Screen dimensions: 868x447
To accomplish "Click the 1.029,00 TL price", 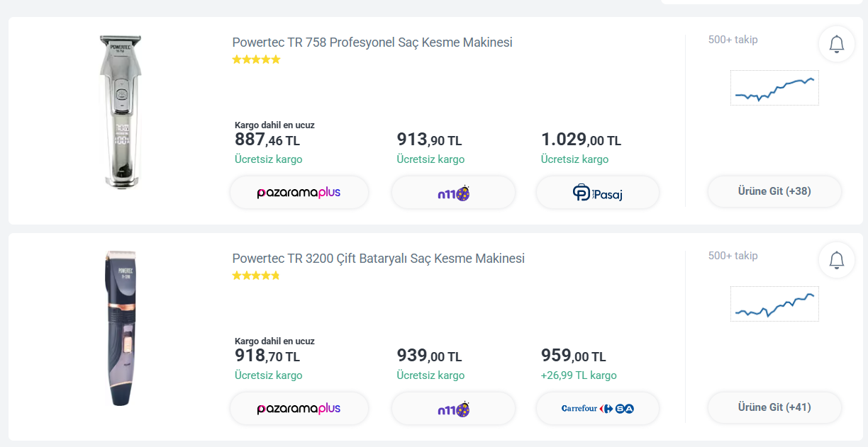I will click(580, 140).
